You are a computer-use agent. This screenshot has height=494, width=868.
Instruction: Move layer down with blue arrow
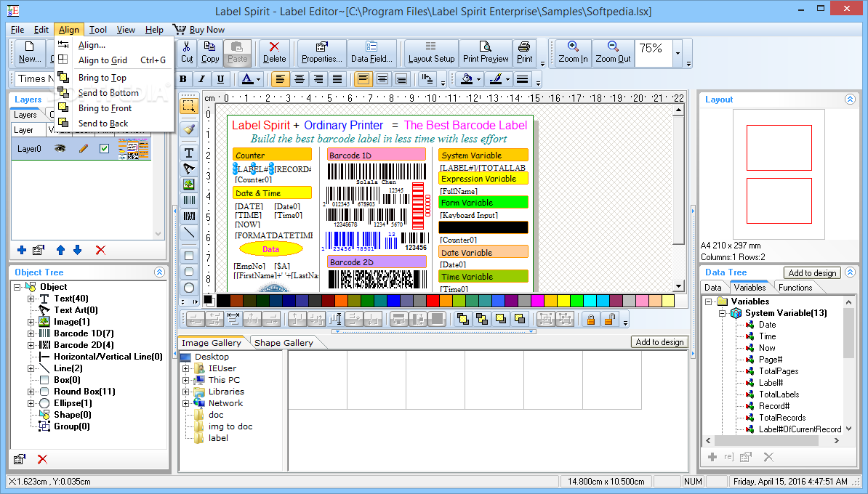78,250
